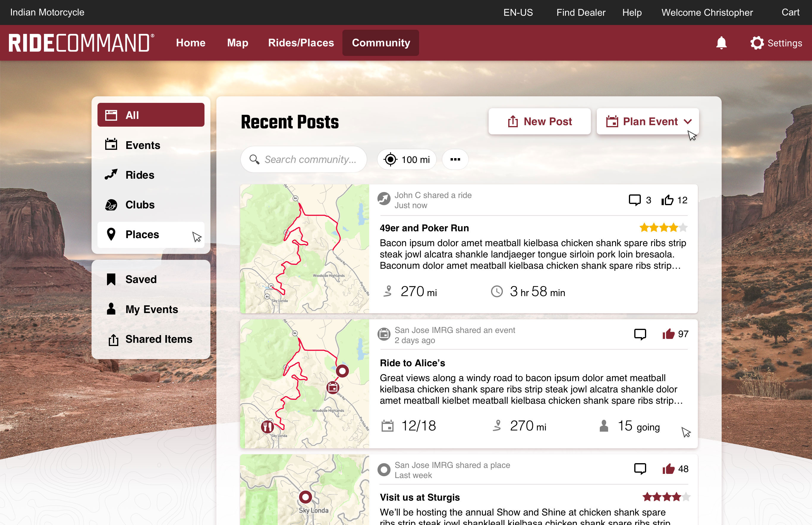Screen dimensions: 812x525
Task: Like the 49er and Poker Run post
Action: tap(668, 200)
